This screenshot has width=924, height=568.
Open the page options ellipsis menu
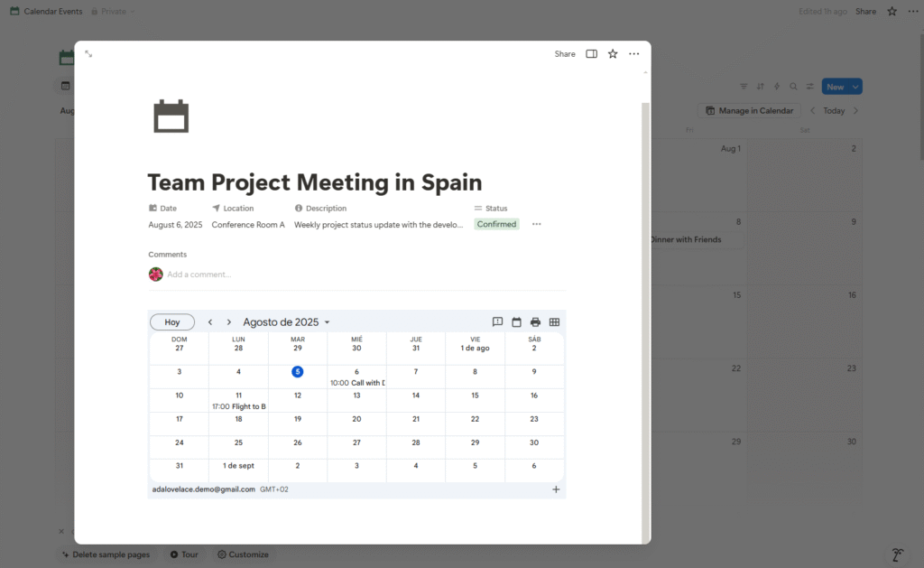(633, 53)
